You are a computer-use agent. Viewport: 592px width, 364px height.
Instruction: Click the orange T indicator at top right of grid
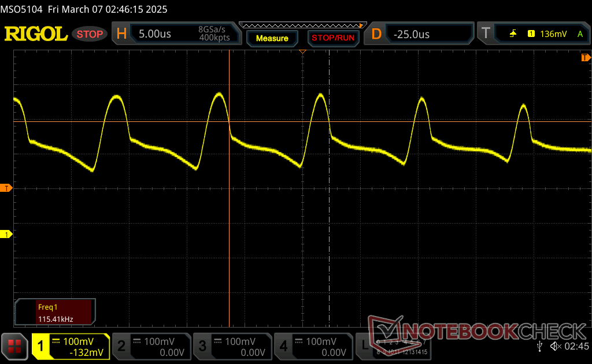click(585, 58)
